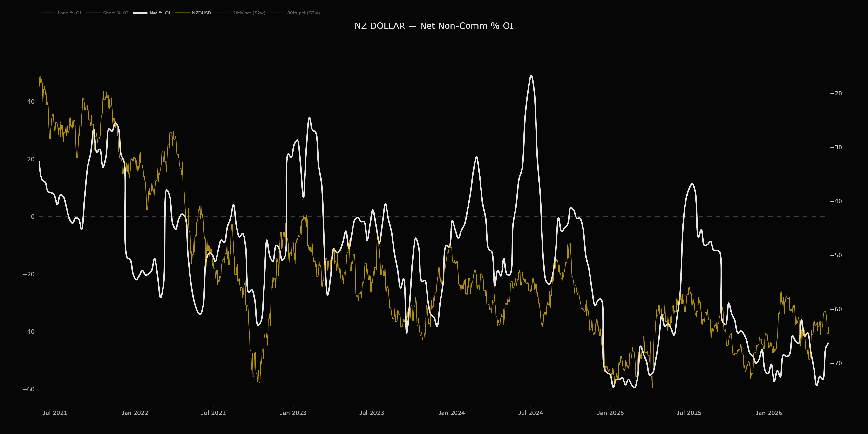
Task: Click the −70 tick on right axis
Action: point(836,363)
